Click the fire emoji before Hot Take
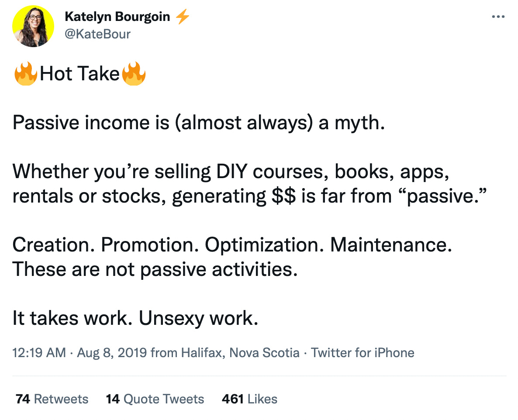The height and width of the screenshot is (420, 518). pyautogui.click(x=25, y=74)
